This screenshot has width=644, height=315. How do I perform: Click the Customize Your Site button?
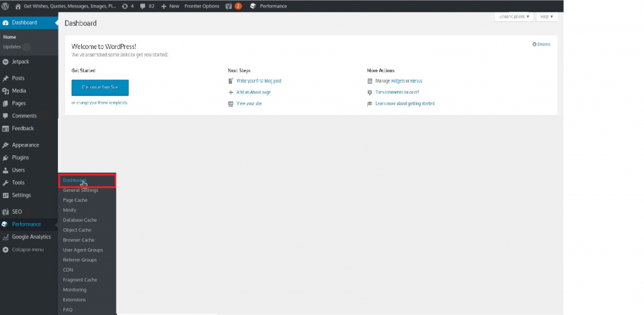click(100, 87)
